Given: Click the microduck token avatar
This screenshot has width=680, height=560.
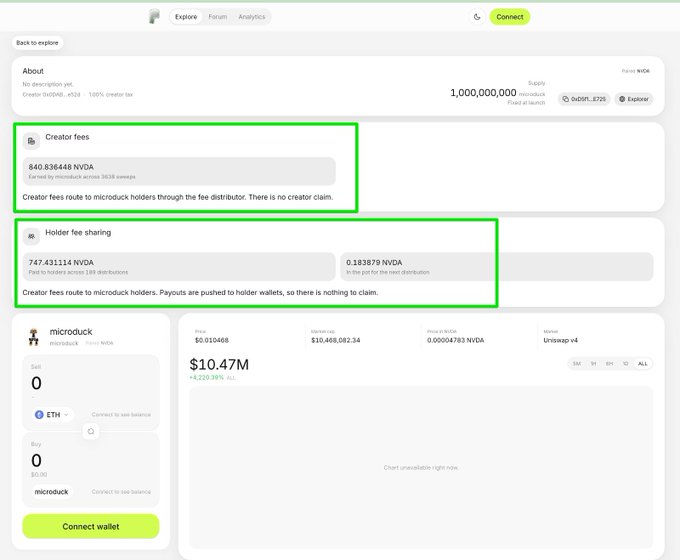Looking at the screenshot, I should point(34,337).
